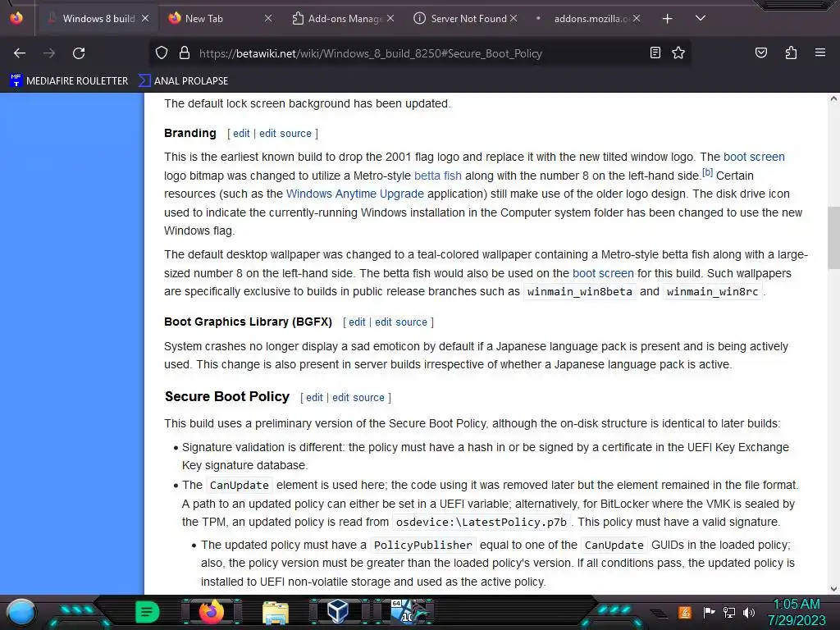The width and height of the screenshot is (840, 630).
Task: Open File Explorer from the taskbar
Action: point(276,612)
